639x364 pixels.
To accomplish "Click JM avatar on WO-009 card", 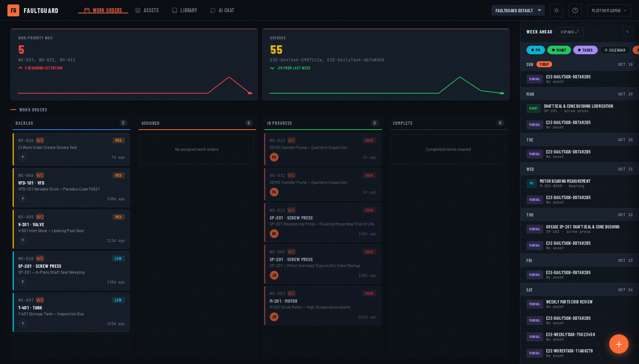I will pos(274,275).
